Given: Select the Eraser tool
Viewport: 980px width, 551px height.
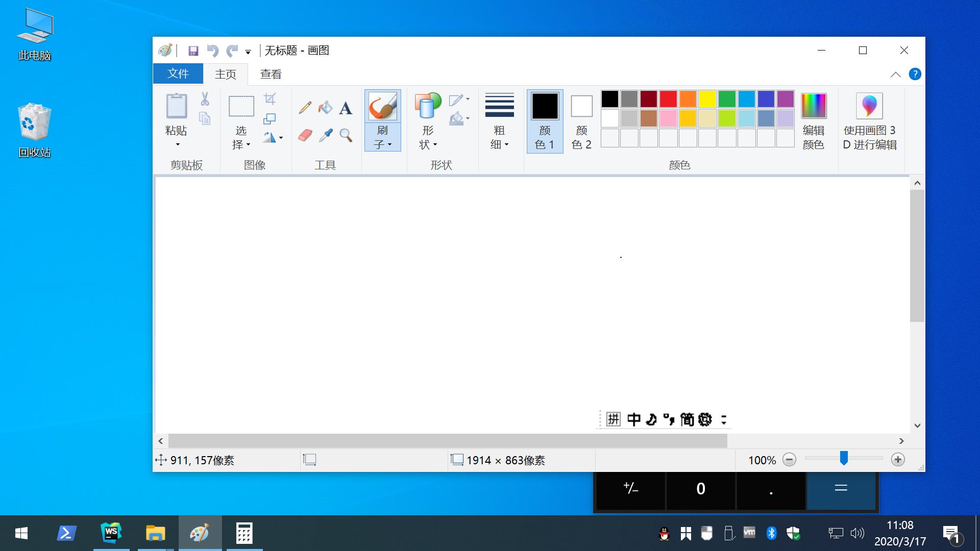Looking at the screenshot, I should (305, 135).
